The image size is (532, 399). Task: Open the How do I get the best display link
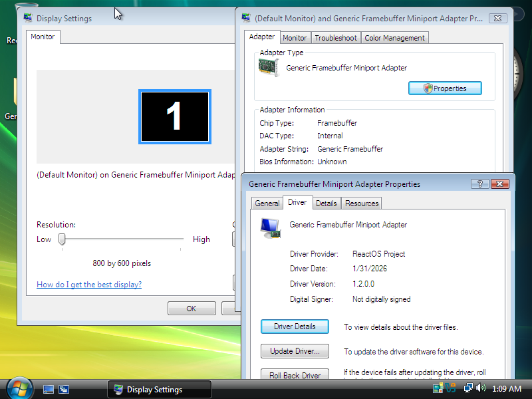pyautogui.click(x=88, y=284)
